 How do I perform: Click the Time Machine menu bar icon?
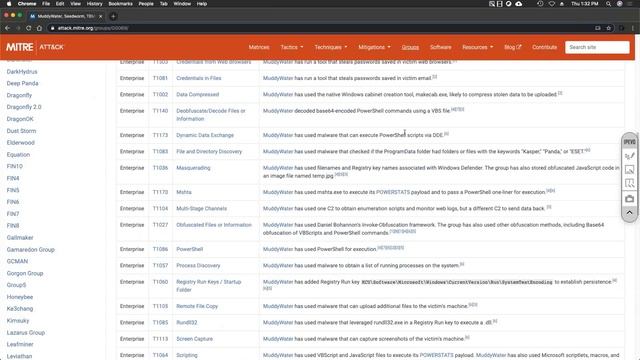pyautogui.click(x=540, y=4)
